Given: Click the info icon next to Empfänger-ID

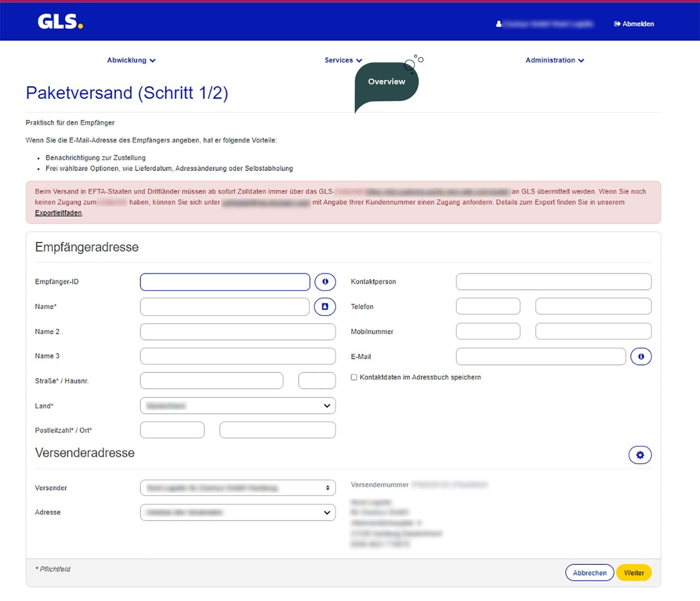Looking at the screenshot, I should tap(325, 282).
